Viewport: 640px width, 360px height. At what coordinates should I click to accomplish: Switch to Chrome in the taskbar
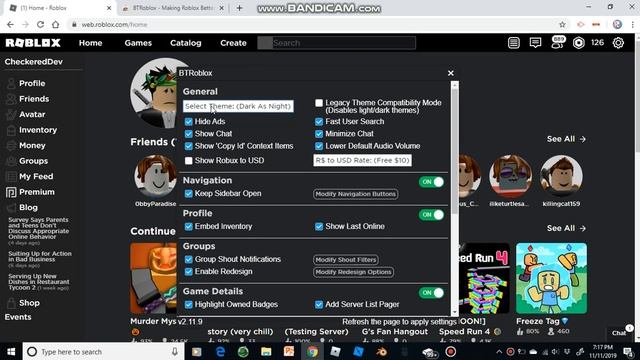tap(312, 351)
